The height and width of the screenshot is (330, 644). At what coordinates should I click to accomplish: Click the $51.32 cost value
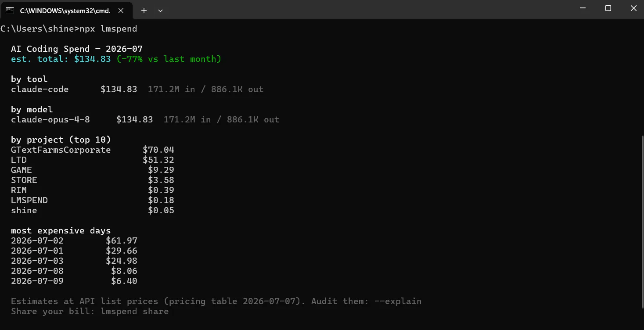pyautogui.click(x=158, y=160)
